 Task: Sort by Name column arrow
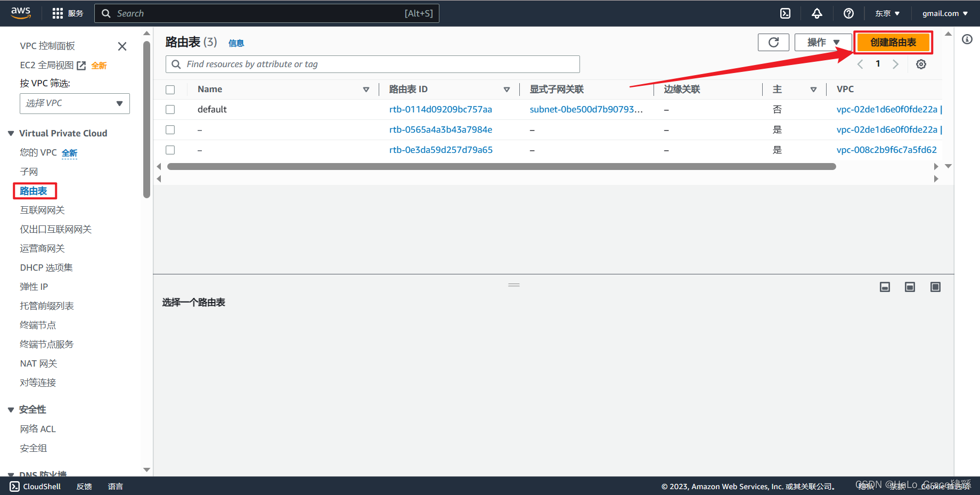pos(366,90)
